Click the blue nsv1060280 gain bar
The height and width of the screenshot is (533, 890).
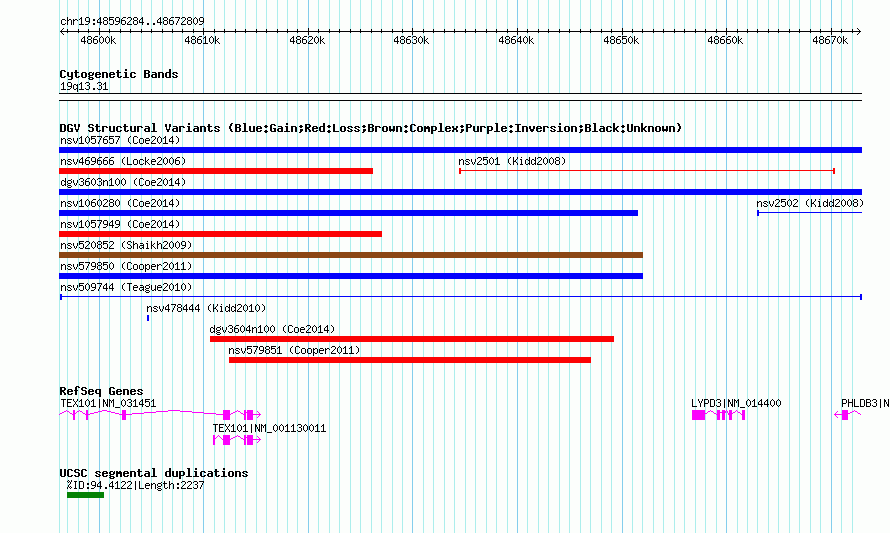349,213
